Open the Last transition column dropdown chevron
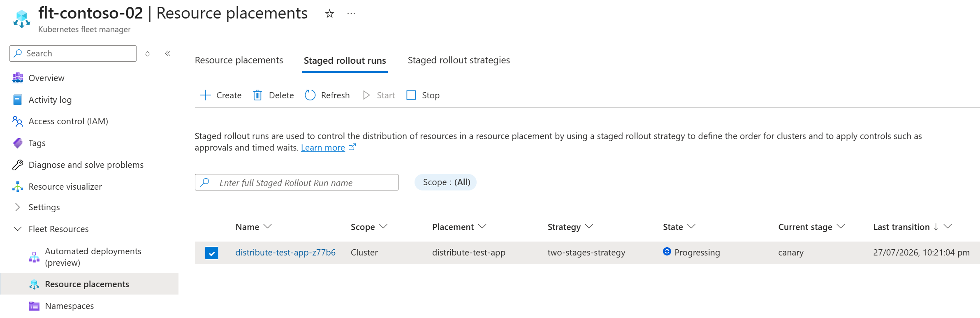This screenshot has width=980, height=318. point(948,226)
